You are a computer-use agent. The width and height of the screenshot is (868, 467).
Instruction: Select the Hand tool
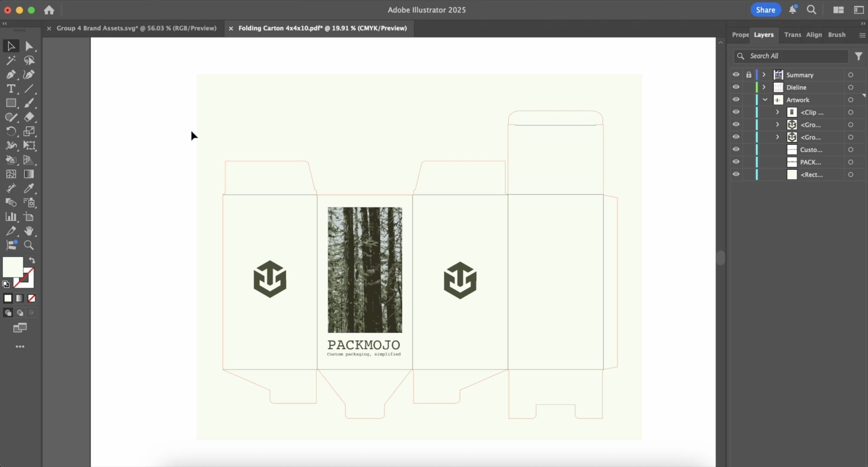29,231
